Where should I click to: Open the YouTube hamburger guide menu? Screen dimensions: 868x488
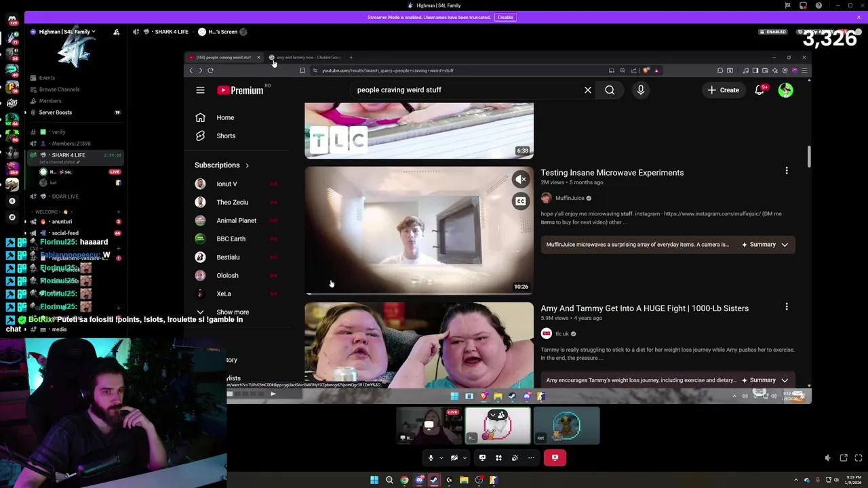[x=200, y=90]
